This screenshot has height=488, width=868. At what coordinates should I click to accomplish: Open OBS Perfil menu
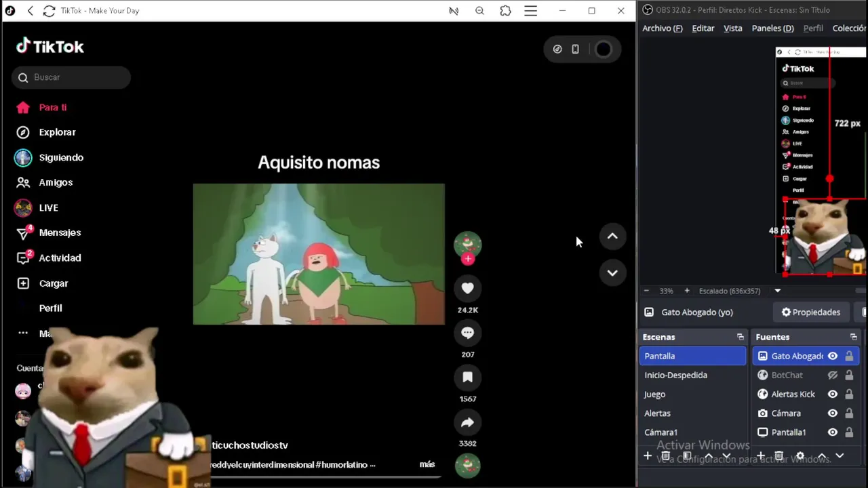pyautogui.click(x=813, y=28)
